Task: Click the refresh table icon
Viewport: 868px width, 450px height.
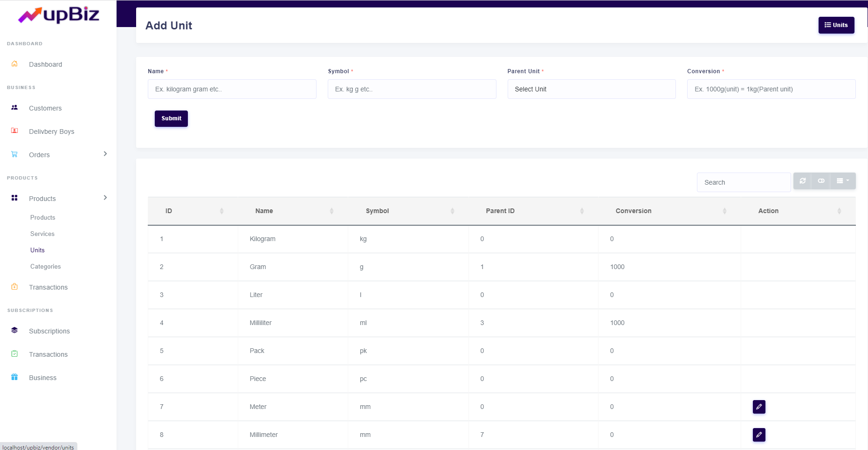Action: 802,181
